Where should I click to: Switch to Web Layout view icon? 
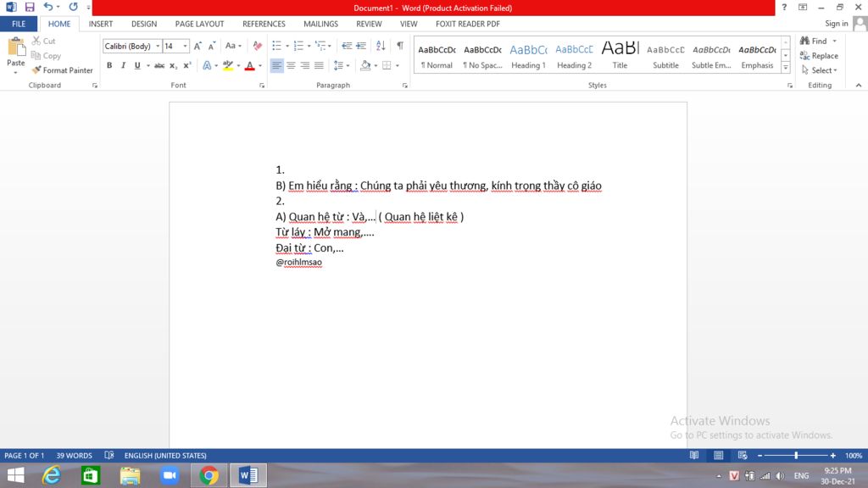tap(743, 455)
